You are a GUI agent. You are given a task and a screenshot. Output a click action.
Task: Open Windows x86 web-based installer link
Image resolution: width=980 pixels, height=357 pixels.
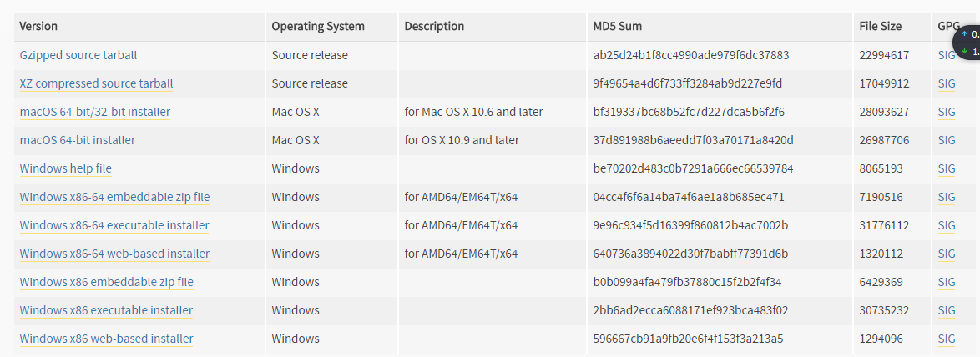[x=106, y=339]
